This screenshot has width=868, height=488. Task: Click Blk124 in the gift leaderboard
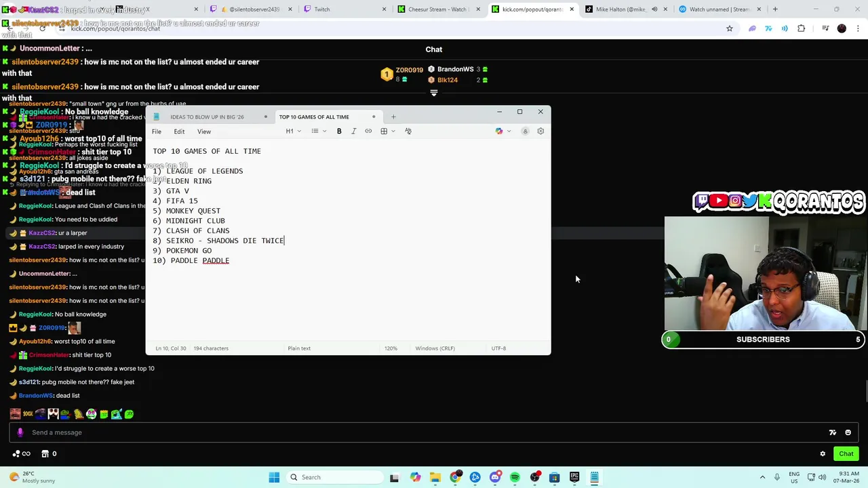(x=448, y=80)
